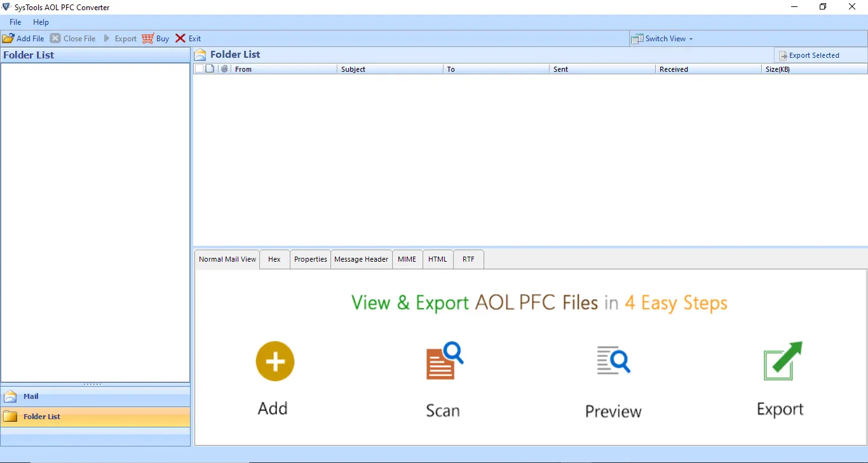Close the SysTools AOL PFC Converter window
This screenshot has width=868, height=463.
coord(852,7)
